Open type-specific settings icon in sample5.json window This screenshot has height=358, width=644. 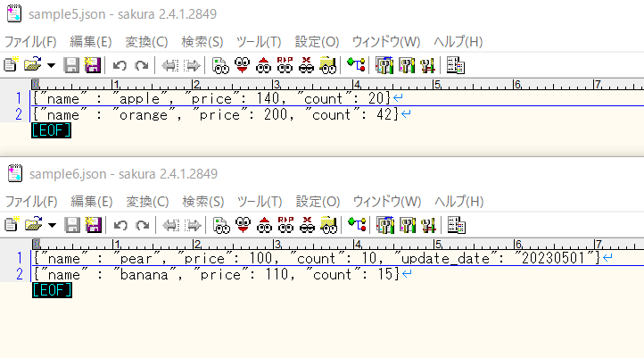tap(406, 65)
